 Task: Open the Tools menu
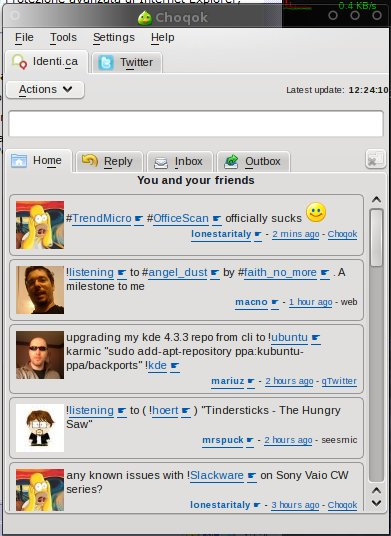click(63, 37)
